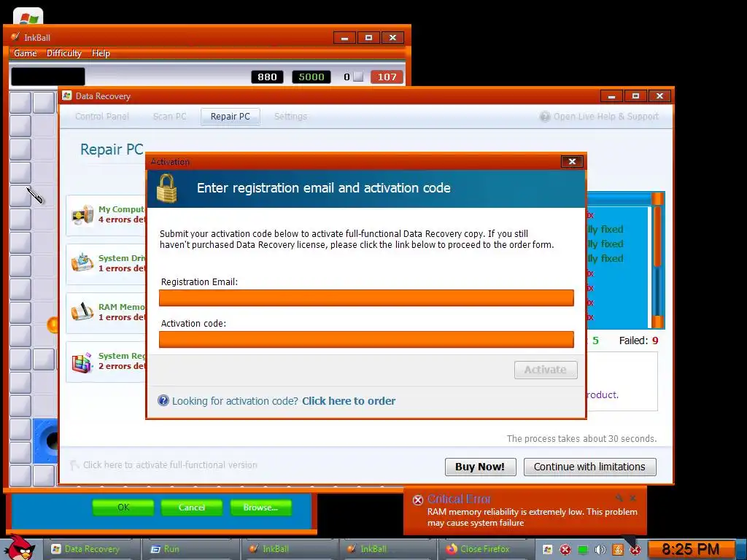Click the My Computer icon in error list
Screen dimensions: 747x560
pos(82,215)
